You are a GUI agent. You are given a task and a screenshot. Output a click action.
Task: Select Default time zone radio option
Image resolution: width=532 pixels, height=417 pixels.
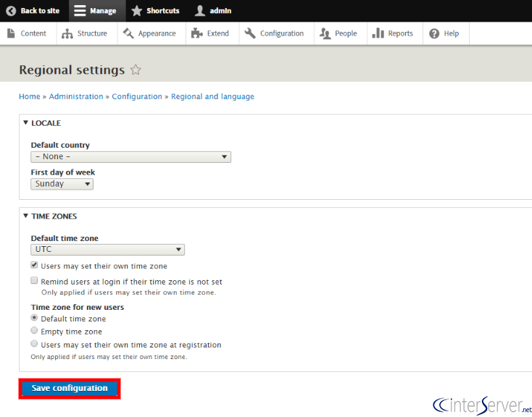click(x=34, y=318)
